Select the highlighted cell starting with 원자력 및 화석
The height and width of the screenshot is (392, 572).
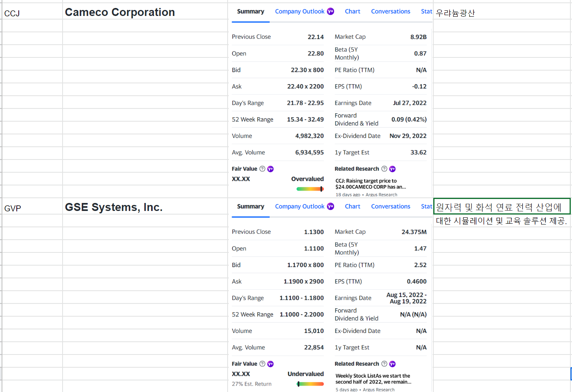coord(502,207)
